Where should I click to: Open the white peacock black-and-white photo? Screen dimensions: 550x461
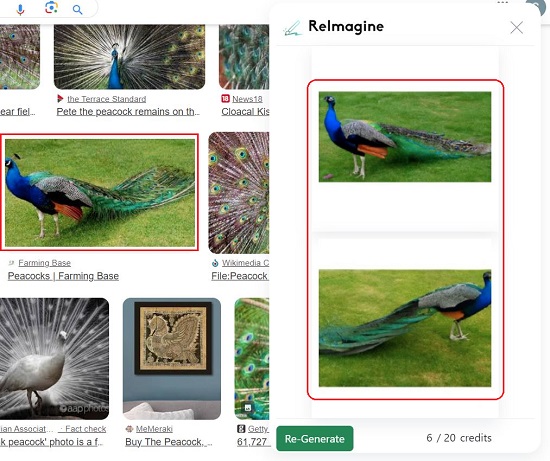(53, 359)
